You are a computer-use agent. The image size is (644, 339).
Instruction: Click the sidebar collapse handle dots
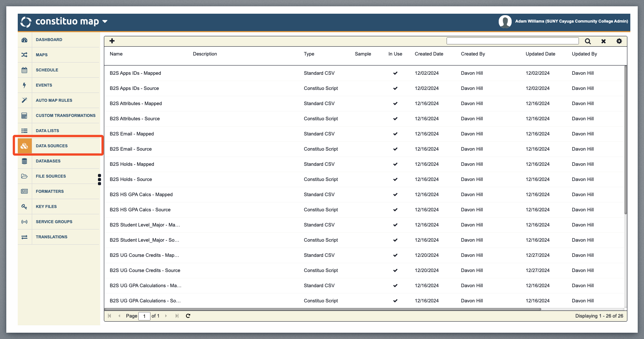(99, 179)
